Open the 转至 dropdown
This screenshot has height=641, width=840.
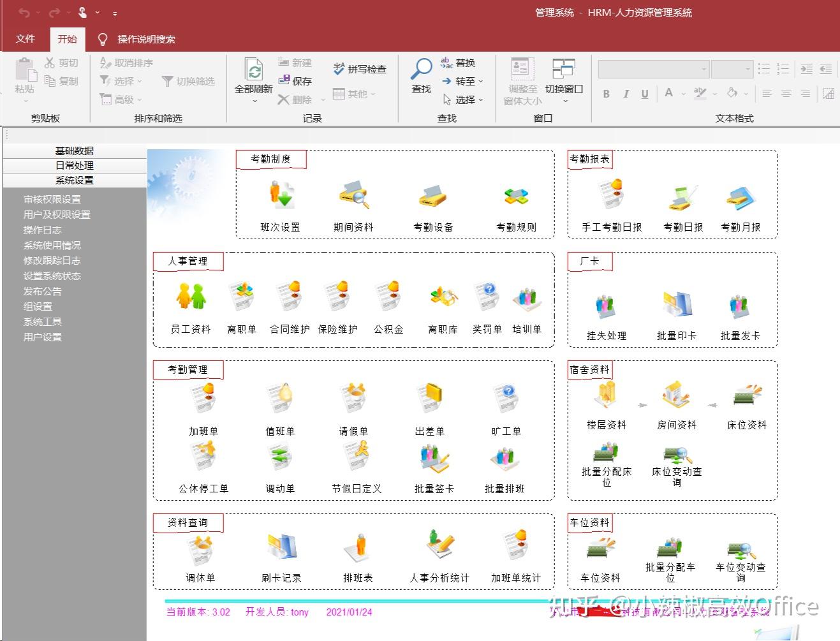click(x=462, y=81)
